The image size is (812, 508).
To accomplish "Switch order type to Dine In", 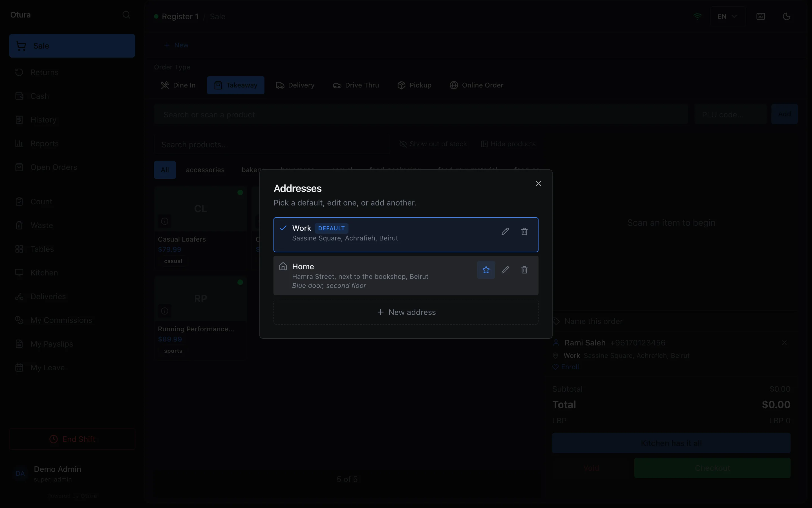I will [x=178, y=85].
